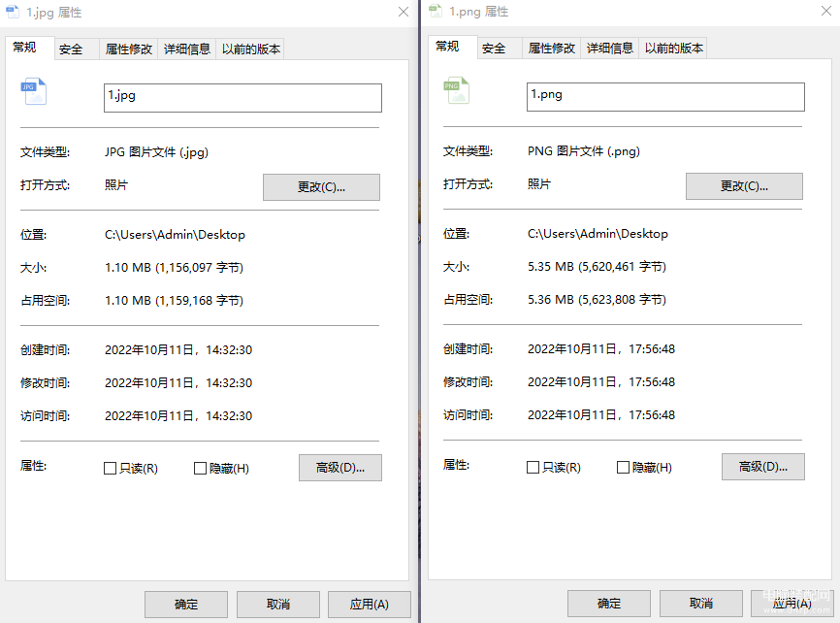The height and width of the screenshot is (623, 840).
Task: Click size value 1.10 MB (1,156,097 字节)
Action: click(x=174, y=268)
